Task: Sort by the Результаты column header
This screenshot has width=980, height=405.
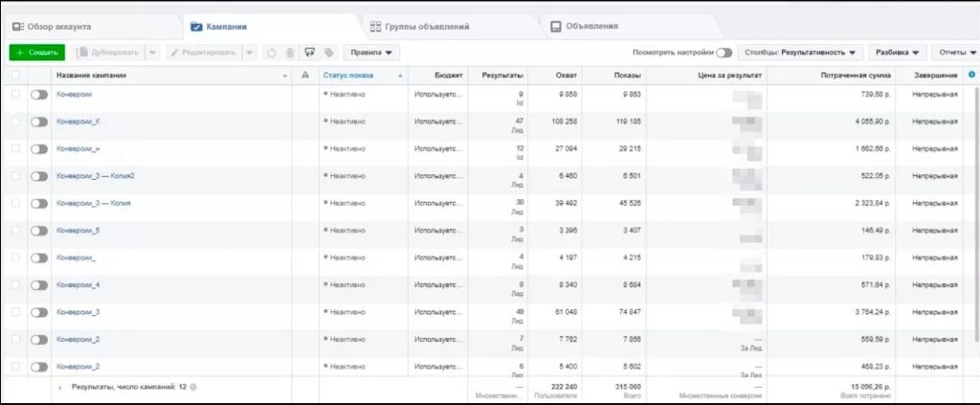Action: tap(503, 75)
